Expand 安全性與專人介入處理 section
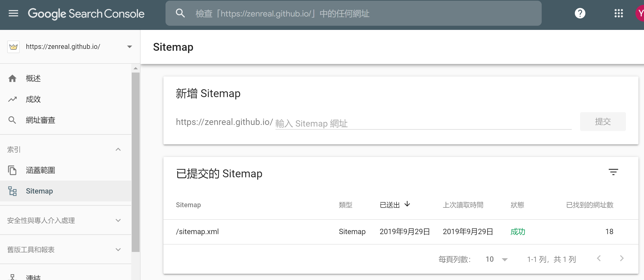This screenshot has width=644, height=280. (118, 220)
